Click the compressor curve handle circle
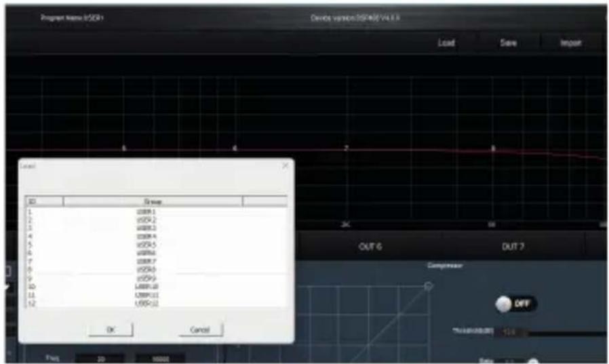Image resolution: width=609 pixels, height=364 pixels. pos(429,286)
